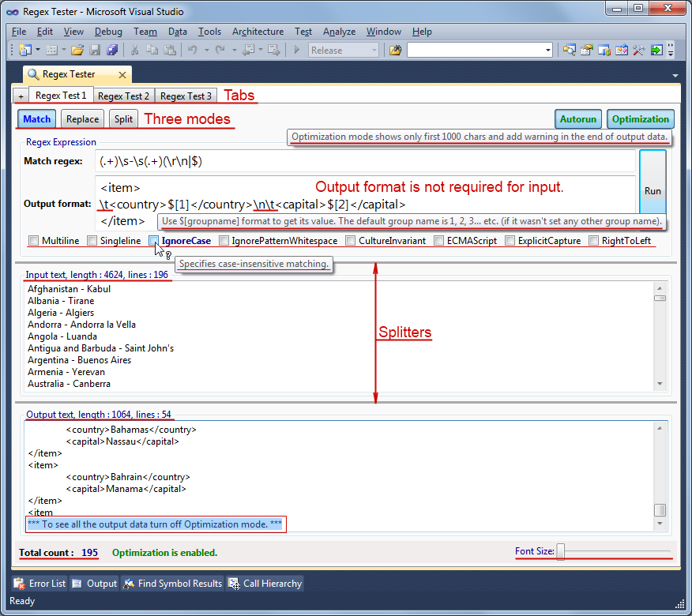Click the Object Browser toolbar icon
Viewport: 692px width, 616px height.
coord(622,50)
